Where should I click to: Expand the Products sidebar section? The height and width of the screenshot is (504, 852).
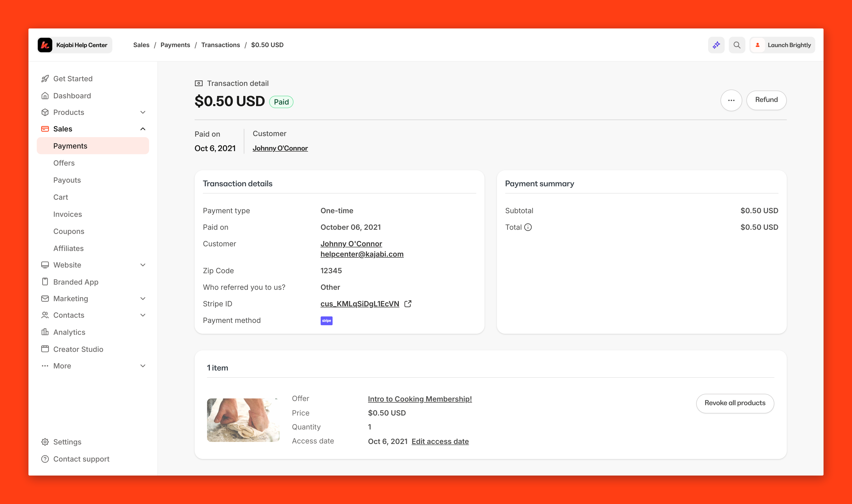[x=143, y=112]
